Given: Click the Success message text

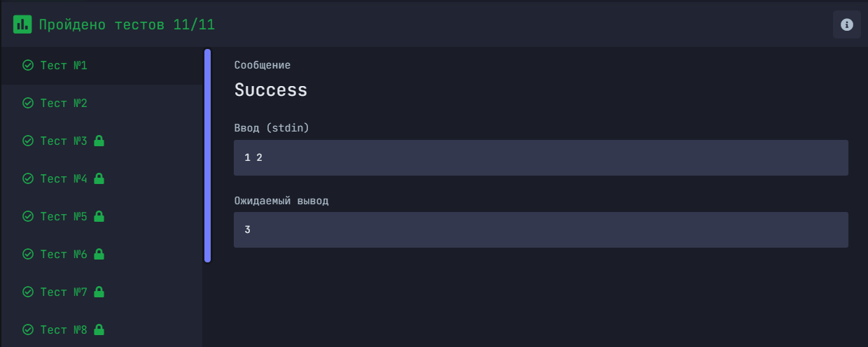Looking at the screenshot, I should (x=271, y=90).
